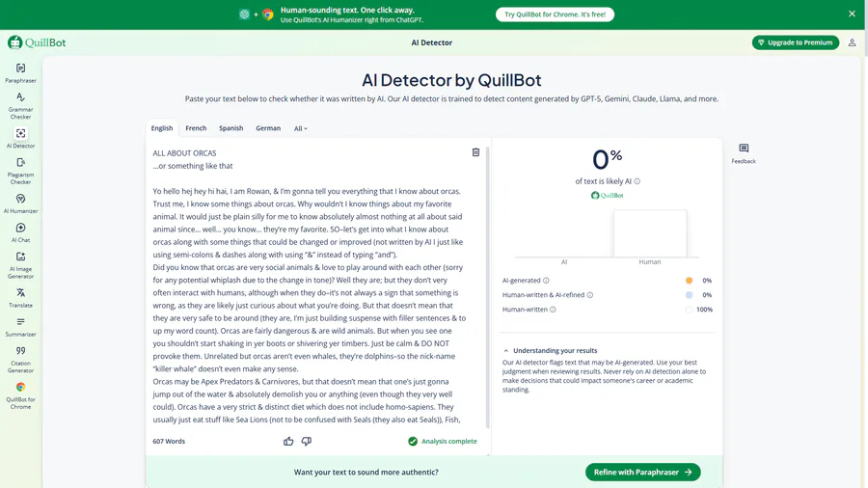Switch to the Spanish language tab

tap(231, 128)
